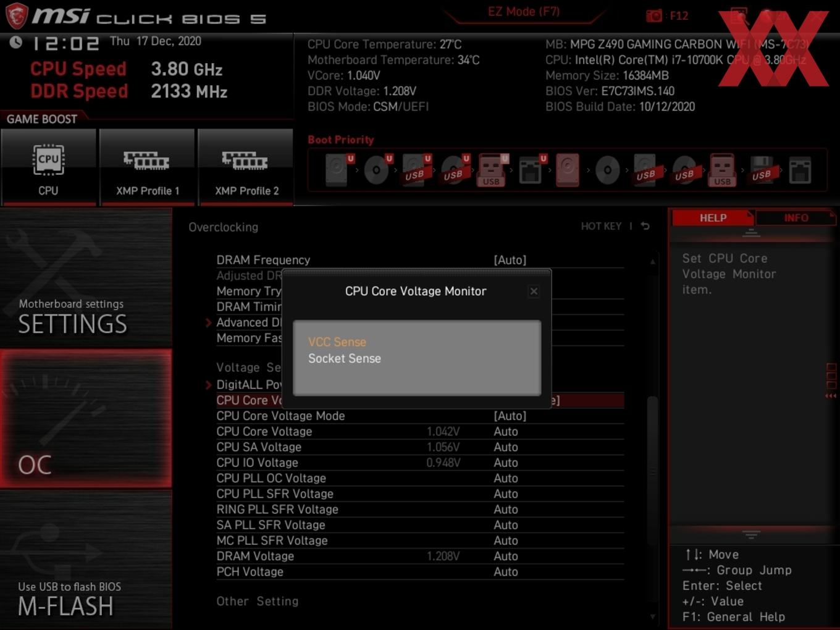Edit the CPU IO Voltage Auto field
The width and height of the screenshot is (840, 630).
click(506, 463)
